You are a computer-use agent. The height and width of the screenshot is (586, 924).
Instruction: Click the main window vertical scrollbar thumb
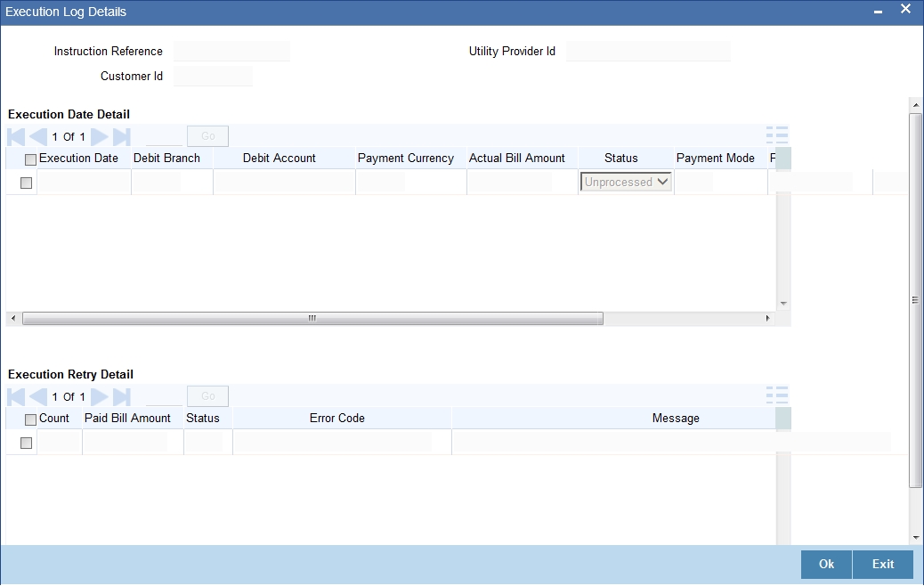tap(916, 299)
